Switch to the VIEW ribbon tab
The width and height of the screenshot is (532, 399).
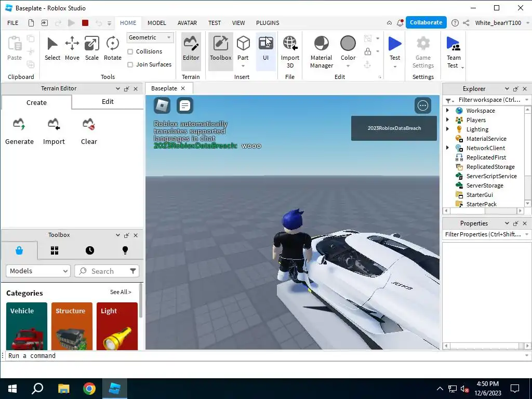coord(238,23)
